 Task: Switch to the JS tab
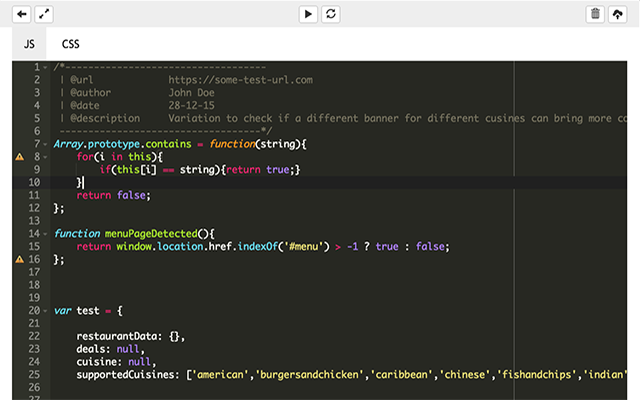(x=29, y=44)
